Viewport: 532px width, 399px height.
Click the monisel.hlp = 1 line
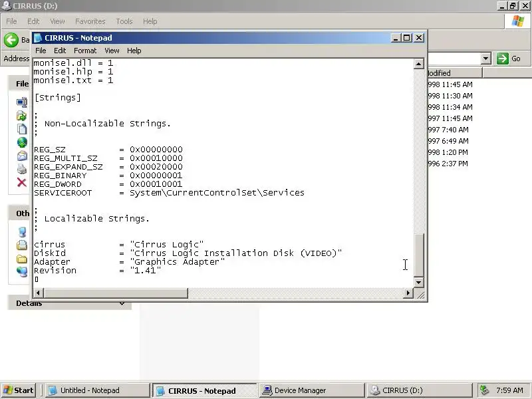(x=73, y=72)
